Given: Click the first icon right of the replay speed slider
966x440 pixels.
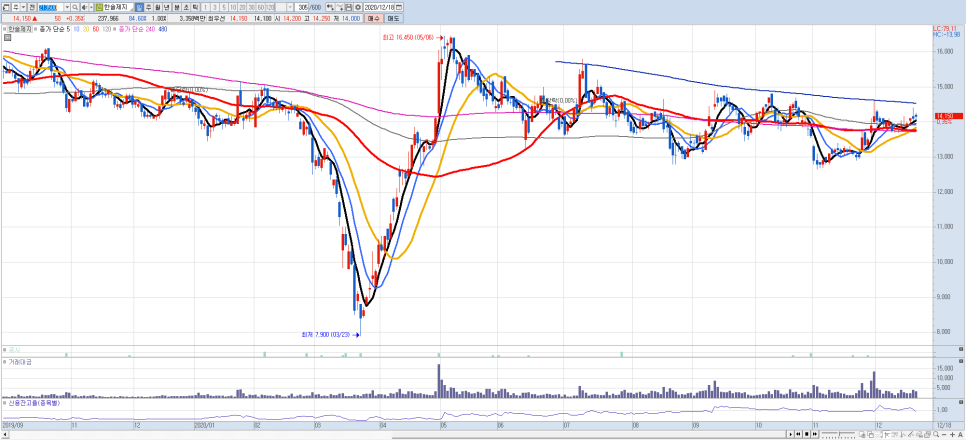Looking at the screenshot, I should (x=862, y=434).
